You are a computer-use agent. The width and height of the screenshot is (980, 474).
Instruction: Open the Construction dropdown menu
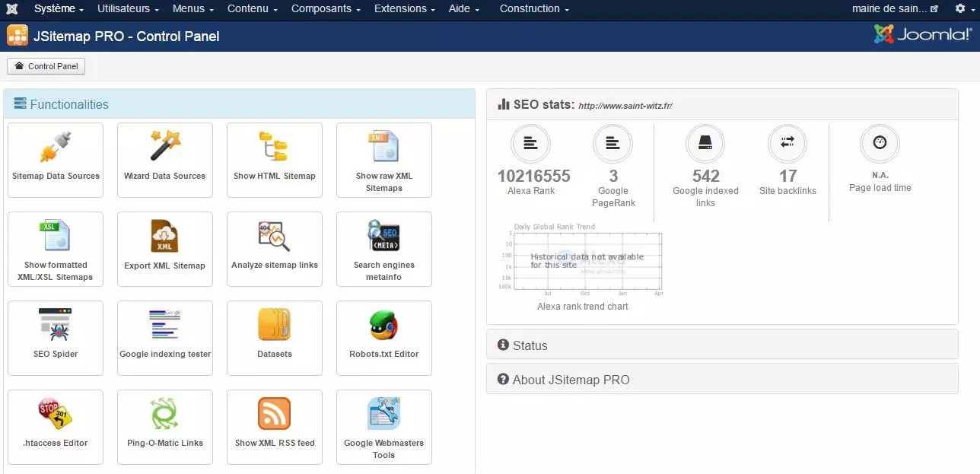click(x=534, y=9)
